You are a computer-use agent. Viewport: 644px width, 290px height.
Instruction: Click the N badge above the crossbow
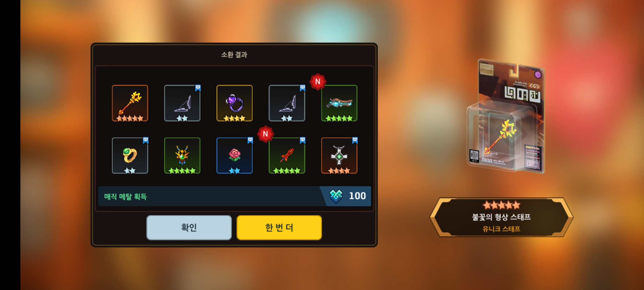pyautogui.click(x=318, y=81)
